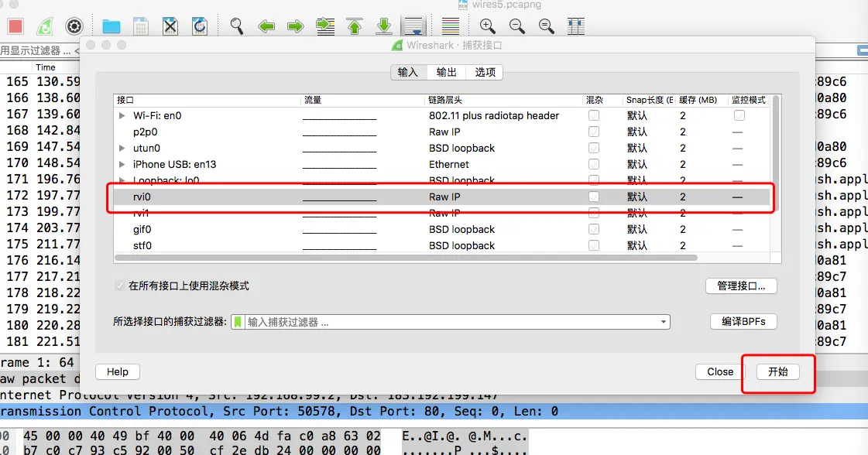This screenshot has height=455, width=868.
Task: Click the Close button in dialog
Action: (720, 372)
